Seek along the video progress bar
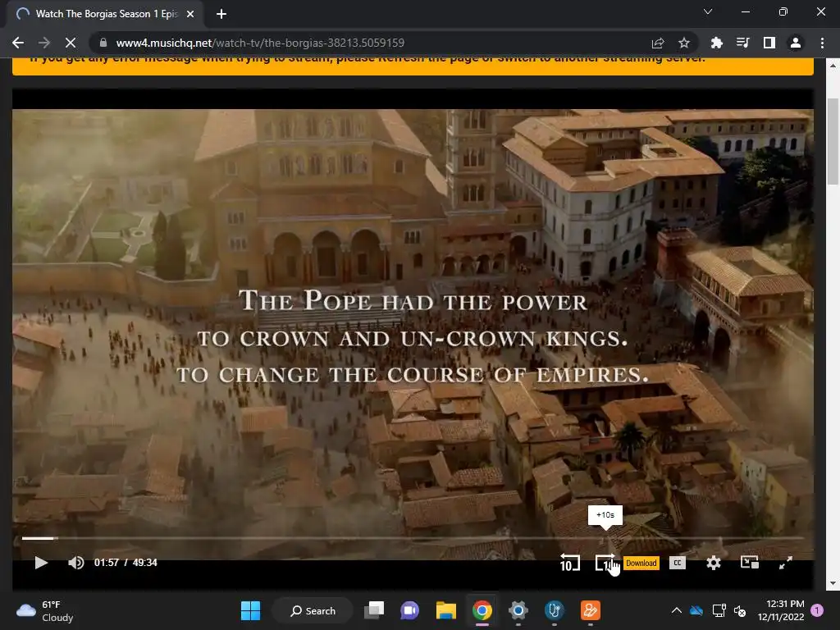The height and width of the screenshot is (630, 840). pyautogui.click(x=413, y=538)
